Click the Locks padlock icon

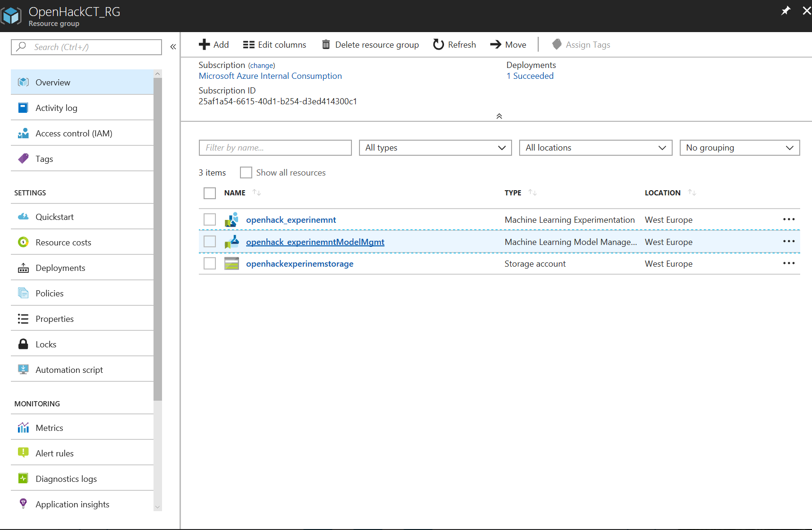point(23,344)
